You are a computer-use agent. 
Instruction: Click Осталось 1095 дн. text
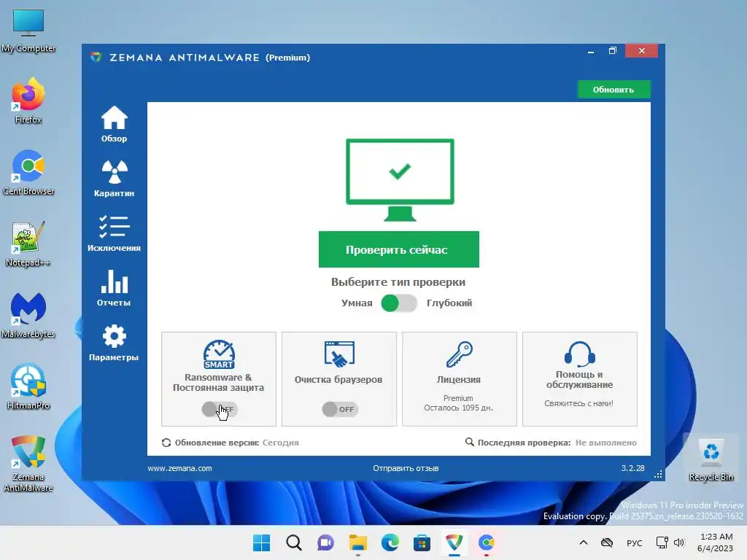458,408
